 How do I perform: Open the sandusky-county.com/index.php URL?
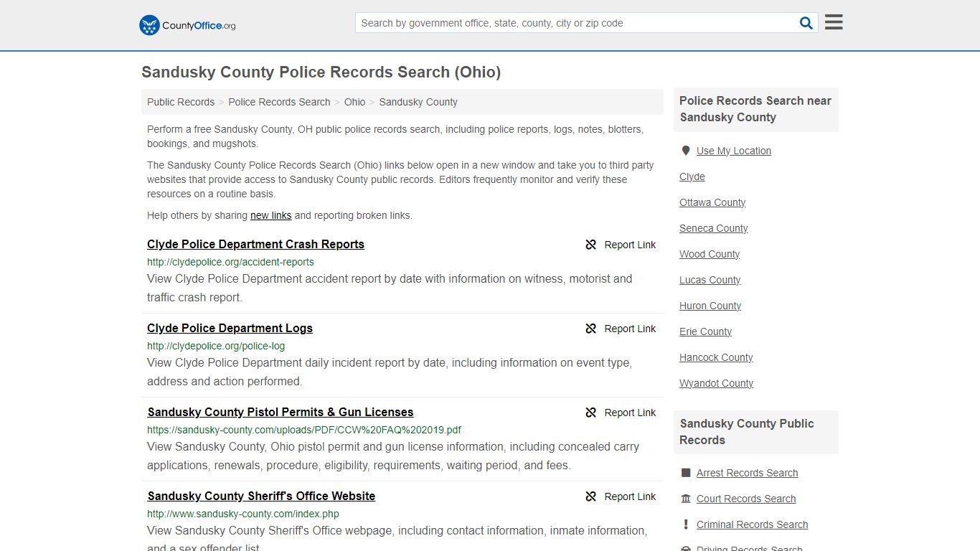point(243,514)
